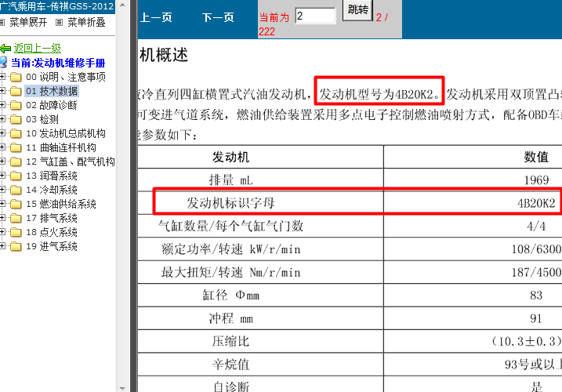Click the 跳转 jump button
The height and width of the screenshot is (392, 562).
coord(357,9)
